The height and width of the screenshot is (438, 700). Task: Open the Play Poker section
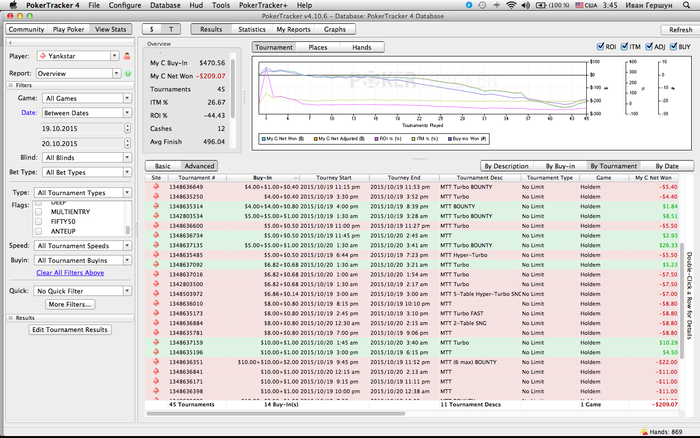point(68,29)
